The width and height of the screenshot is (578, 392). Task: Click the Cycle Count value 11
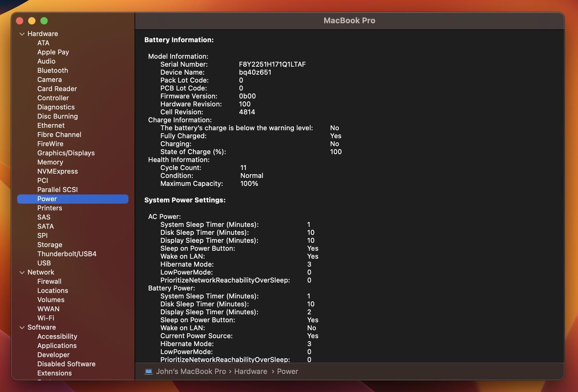(x=243, y=168)
